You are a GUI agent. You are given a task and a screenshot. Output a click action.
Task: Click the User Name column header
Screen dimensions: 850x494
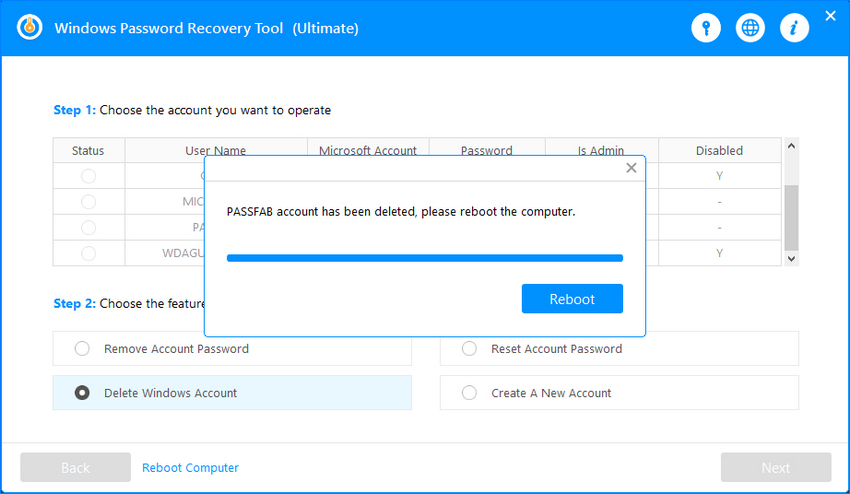tap(216, 150)
